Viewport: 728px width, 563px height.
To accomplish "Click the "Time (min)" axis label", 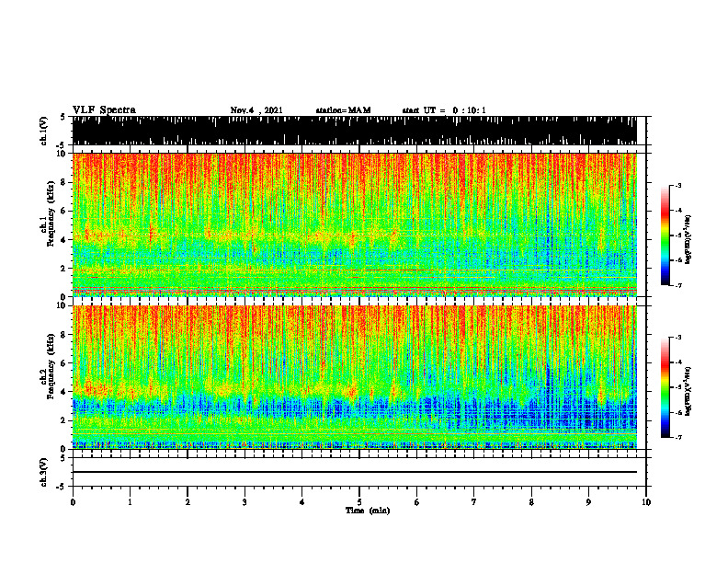I will click(x=368, y=511).
